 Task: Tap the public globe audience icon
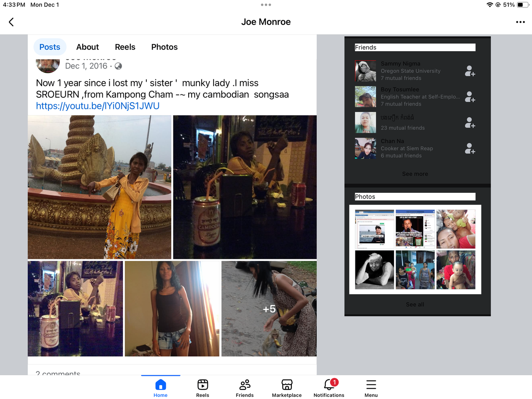click(x=118, y=66)
